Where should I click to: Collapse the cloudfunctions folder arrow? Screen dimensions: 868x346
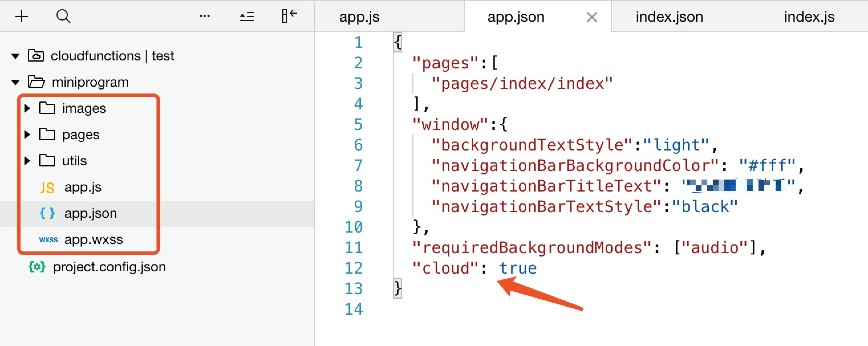point(15,56)
